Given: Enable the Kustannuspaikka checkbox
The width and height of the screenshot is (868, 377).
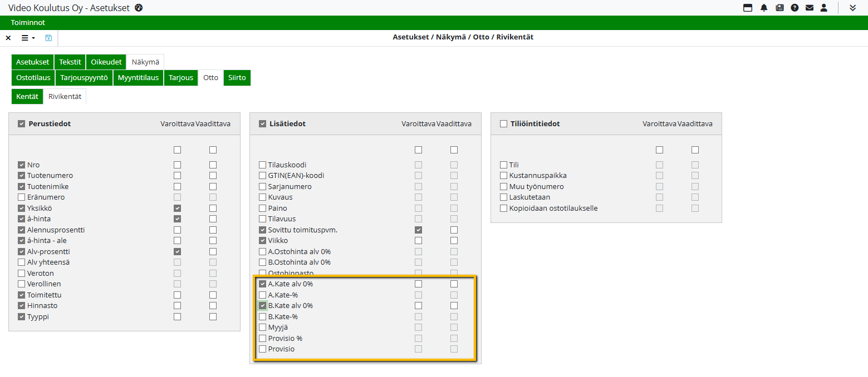Looking at the screenshot, I should tap(504, 176).
